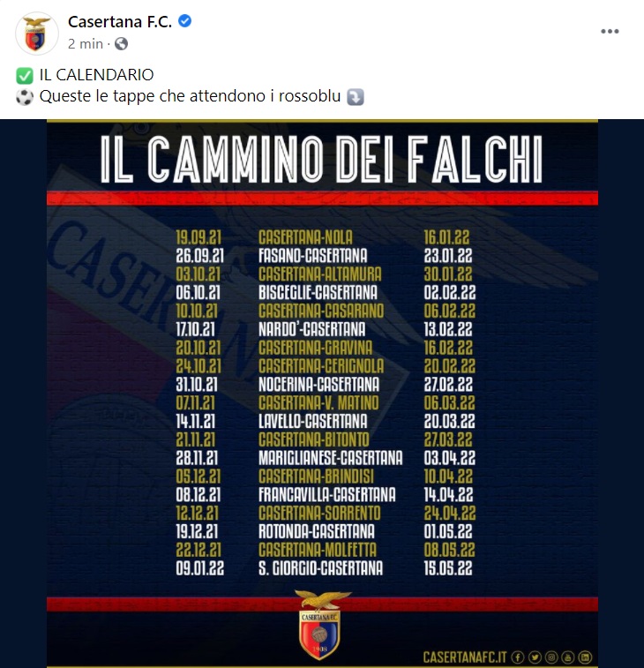Click the soccer ball emoji in caption
Image resolution: width=644 pixels, height=668 pixels.
pos(24,96)
